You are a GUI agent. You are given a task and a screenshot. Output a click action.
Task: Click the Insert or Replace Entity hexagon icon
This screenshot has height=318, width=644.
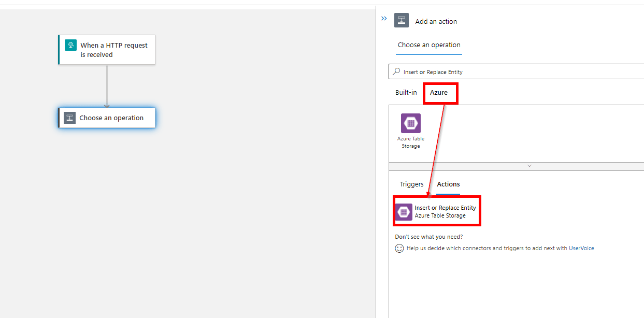point(404,211)
